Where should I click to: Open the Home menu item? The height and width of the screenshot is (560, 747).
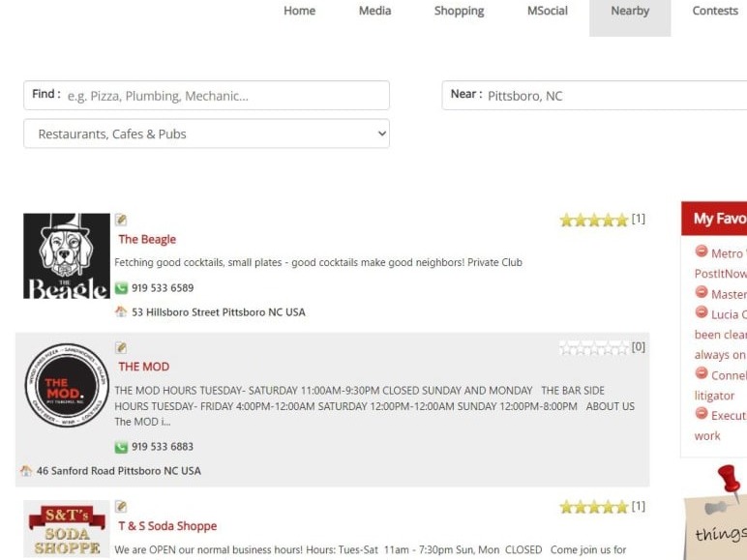[299, 11]
